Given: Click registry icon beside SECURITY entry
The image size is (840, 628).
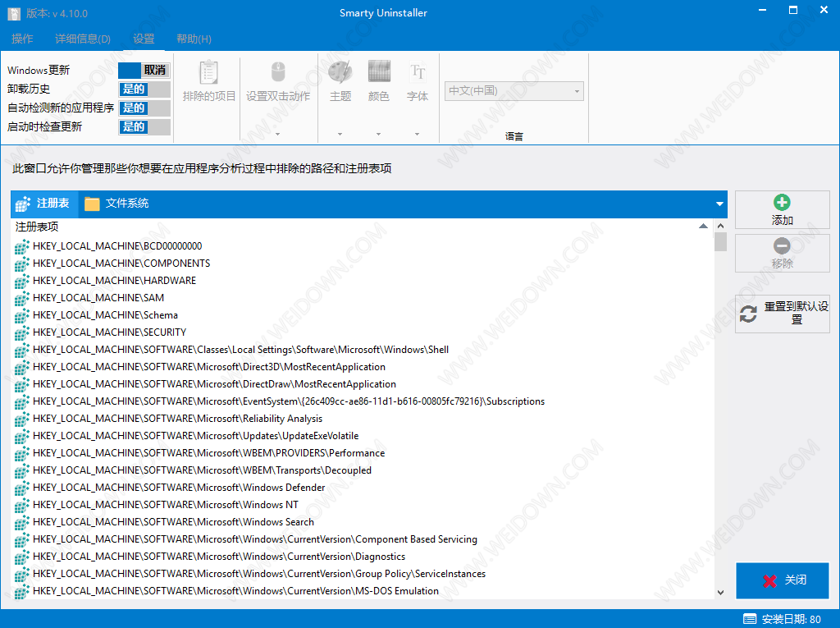Looking at the screenshot, I should 22,332.
